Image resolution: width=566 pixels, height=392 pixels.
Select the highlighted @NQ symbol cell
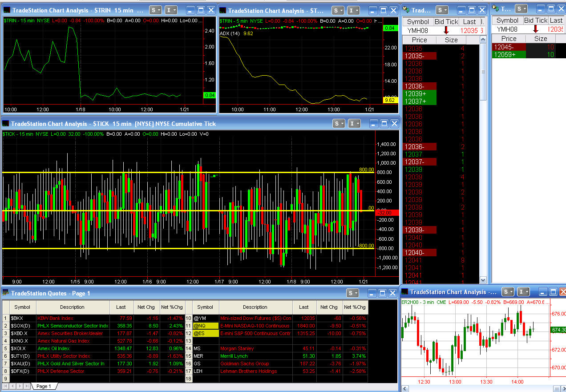205,326
